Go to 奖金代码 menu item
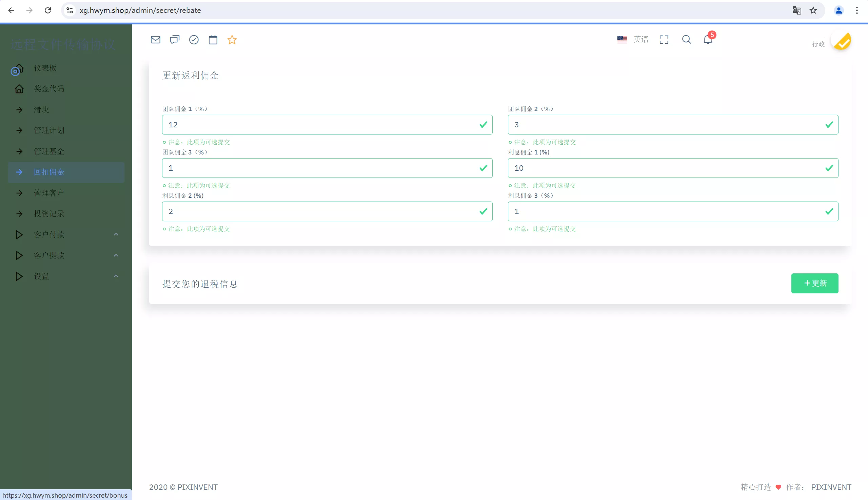The image size is (868, 500). point(49,89)
